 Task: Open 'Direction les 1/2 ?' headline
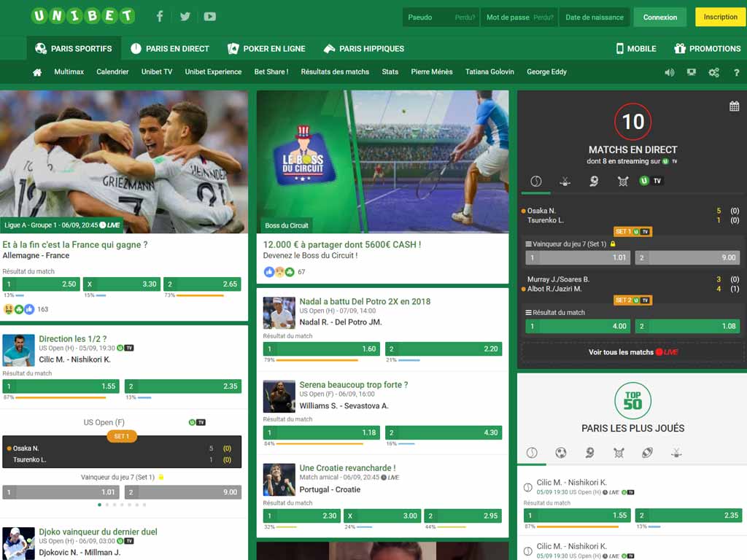(x=72, y=339)
